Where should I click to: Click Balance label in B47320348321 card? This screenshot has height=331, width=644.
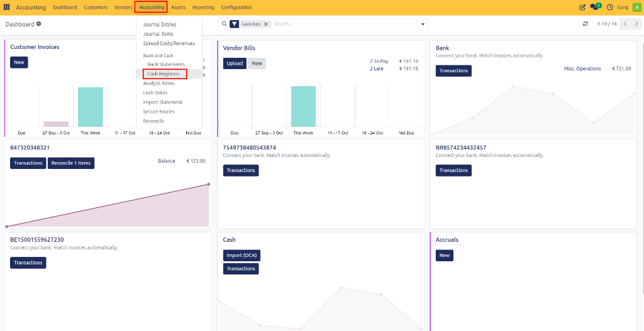tap(167, 161)
